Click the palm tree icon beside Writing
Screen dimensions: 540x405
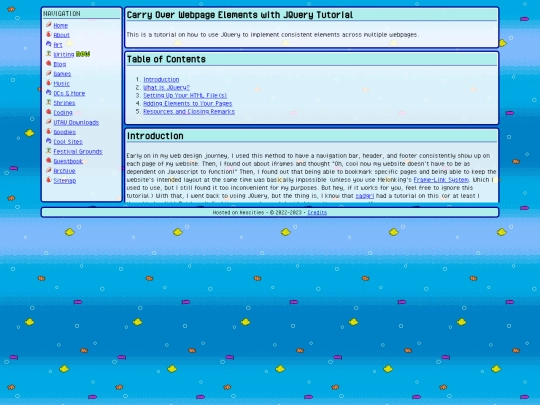[49, 54]
